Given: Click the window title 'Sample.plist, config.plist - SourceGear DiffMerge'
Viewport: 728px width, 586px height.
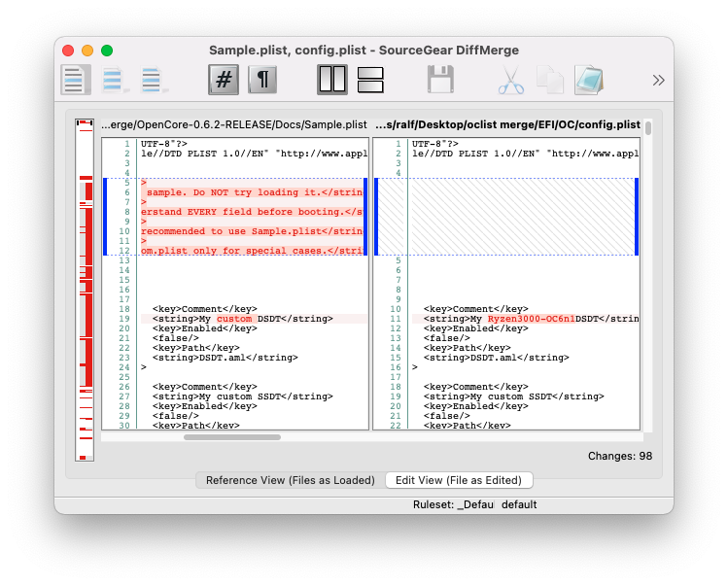Looking at the screenshot, I should point(364,51).
